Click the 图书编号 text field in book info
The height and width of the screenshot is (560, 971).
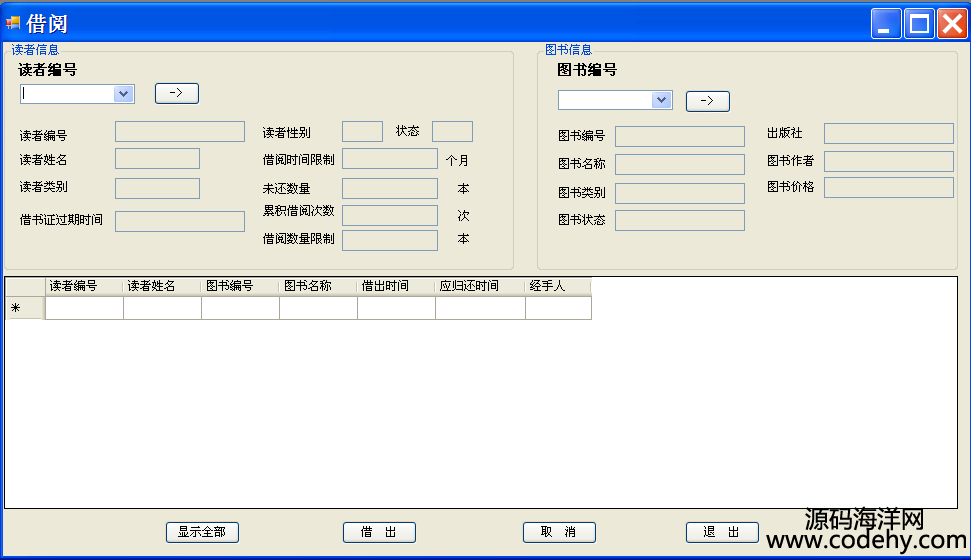coord(680,136)
